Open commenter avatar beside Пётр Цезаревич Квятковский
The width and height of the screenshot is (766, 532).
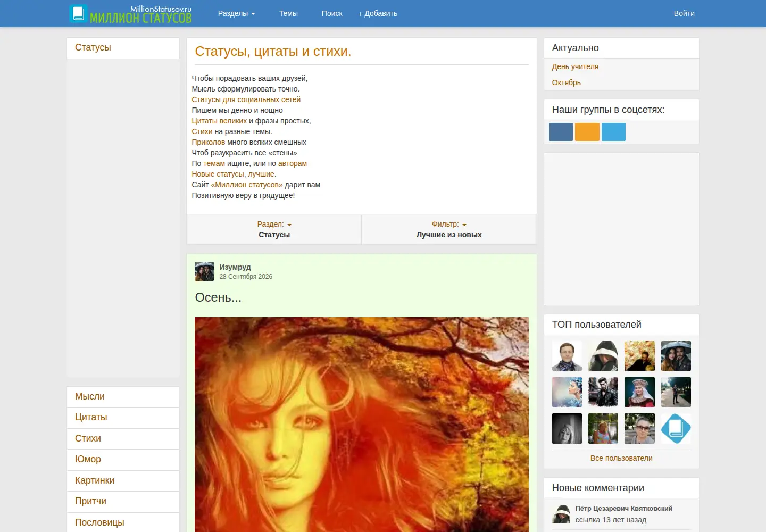pos(561,514)
